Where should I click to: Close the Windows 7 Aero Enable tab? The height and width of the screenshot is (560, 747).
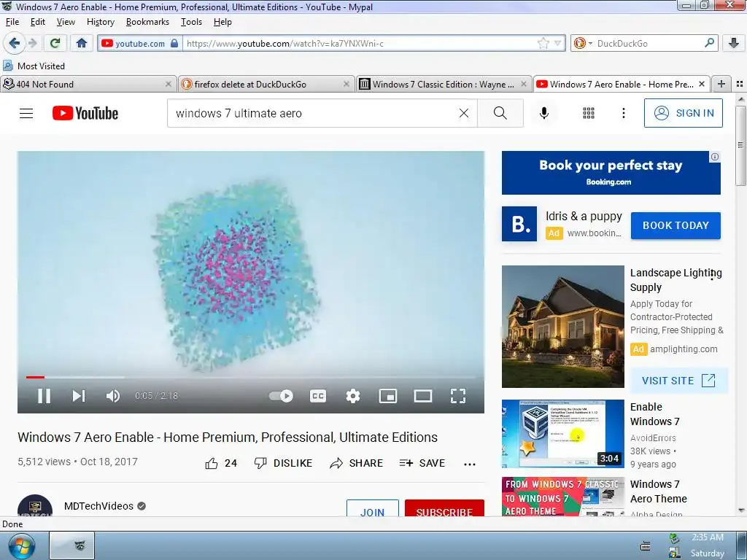tap(702, 85)
